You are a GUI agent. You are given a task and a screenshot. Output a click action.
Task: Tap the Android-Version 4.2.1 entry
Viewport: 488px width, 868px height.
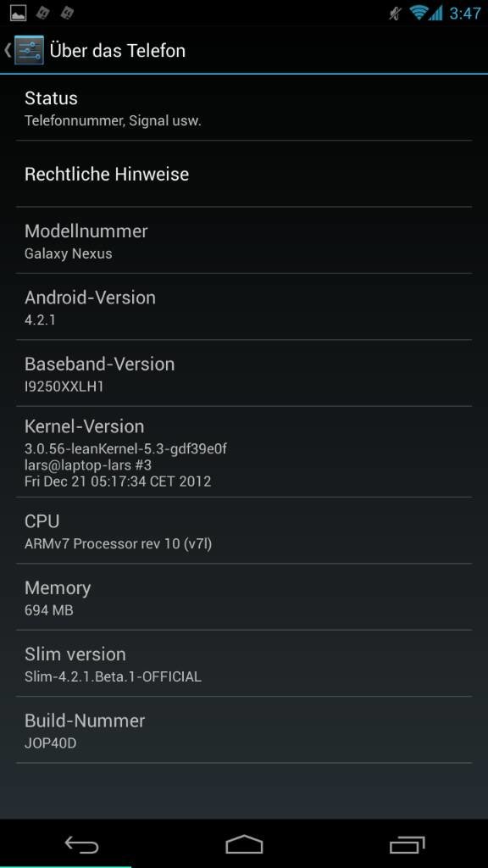[x=244, y=307]
